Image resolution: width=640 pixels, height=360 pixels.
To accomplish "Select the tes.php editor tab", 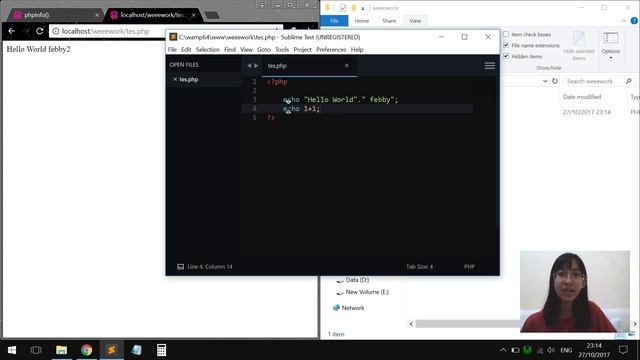I will click(x=309, y=66).
